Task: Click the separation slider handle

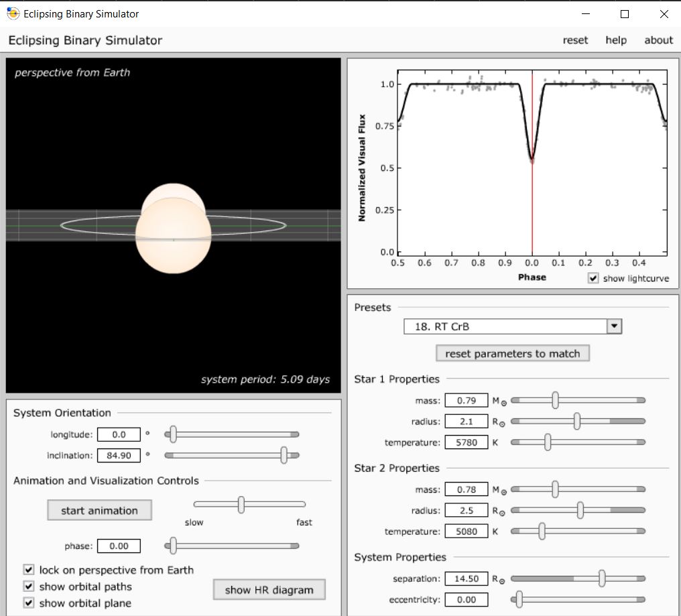Action: [x=602, y=578]
